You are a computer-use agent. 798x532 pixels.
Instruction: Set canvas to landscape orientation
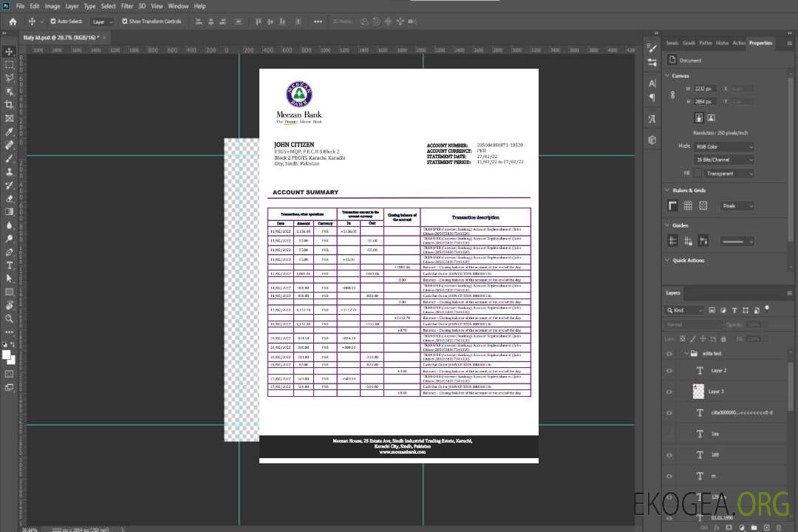pos(710,117)
